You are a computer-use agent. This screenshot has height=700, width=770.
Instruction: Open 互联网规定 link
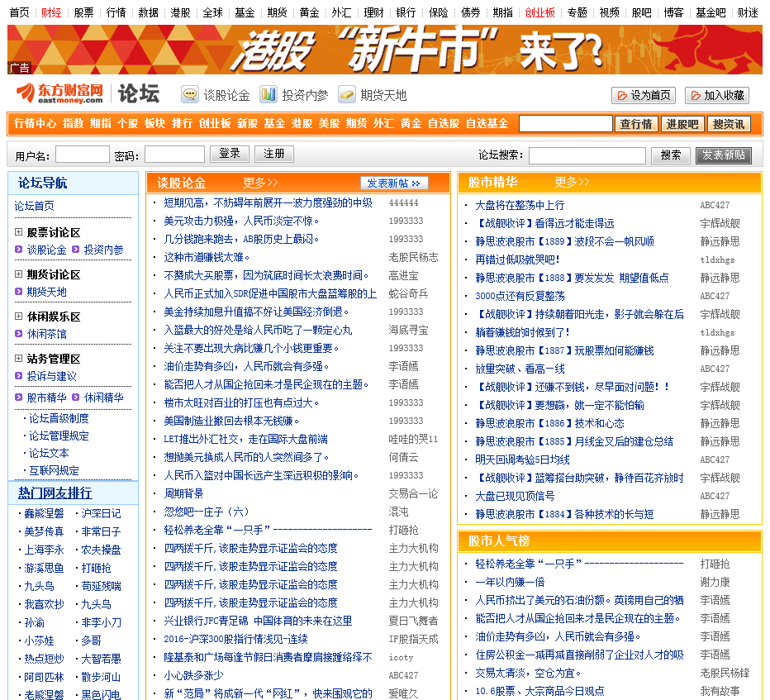tap(54, 470)
